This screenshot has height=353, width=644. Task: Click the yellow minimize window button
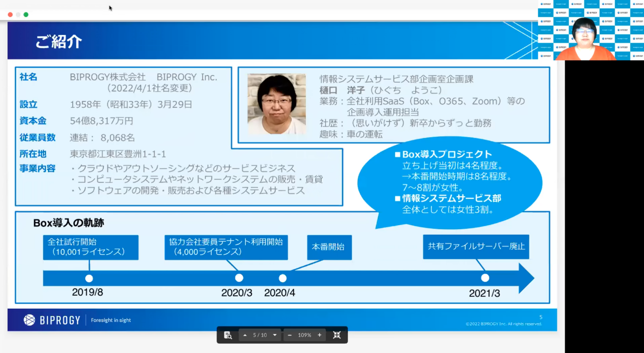click(x=18, y=14)
